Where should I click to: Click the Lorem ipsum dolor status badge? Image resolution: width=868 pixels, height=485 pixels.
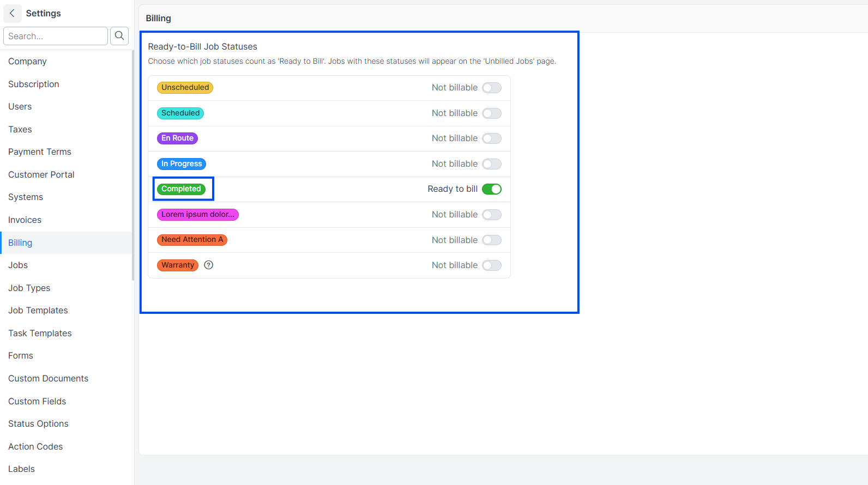198,215
